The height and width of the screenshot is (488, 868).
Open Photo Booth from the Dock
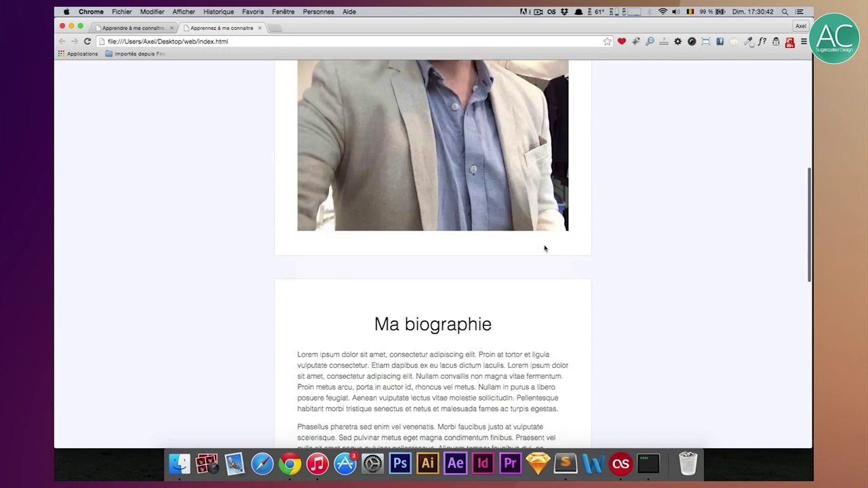(207, 464)
